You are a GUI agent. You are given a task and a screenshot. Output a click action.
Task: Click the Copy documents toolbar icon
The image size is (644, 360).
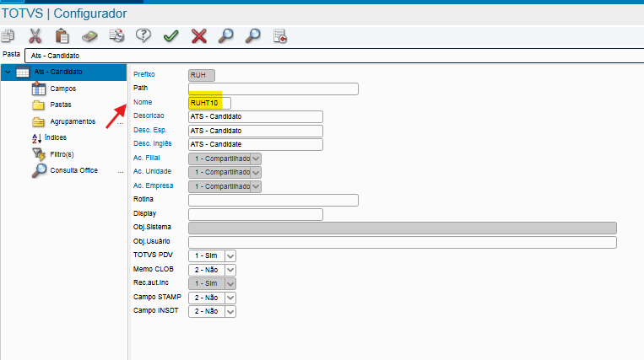tap(8, 36)
